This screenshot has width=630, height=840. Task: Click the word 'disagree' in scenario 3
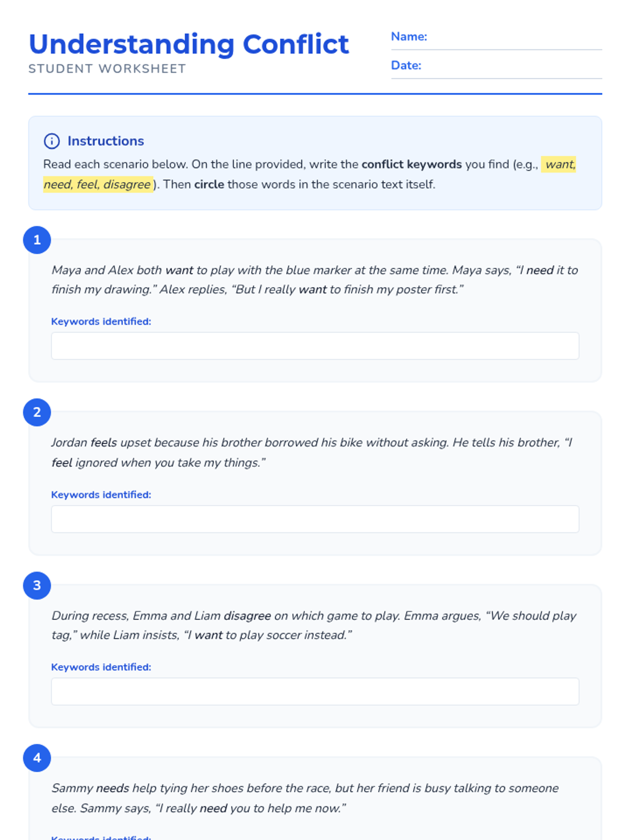click(247, 616)
